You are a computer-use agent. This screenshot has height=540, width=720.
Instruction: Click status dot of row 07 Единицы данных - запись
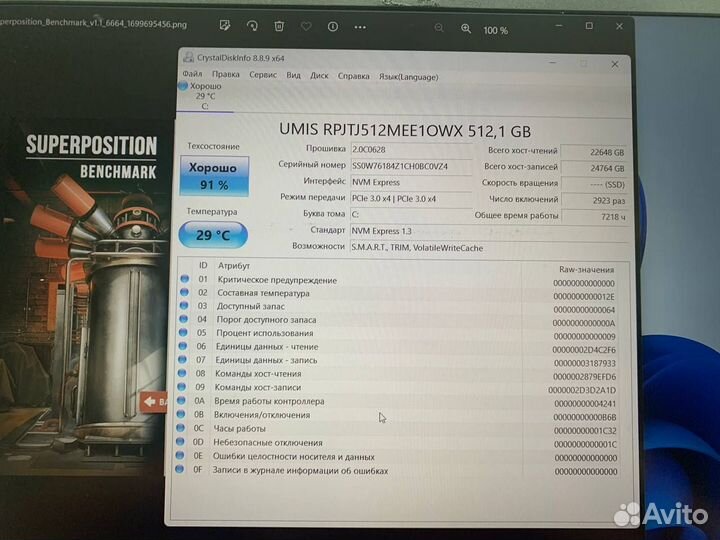tap(182, 359)
